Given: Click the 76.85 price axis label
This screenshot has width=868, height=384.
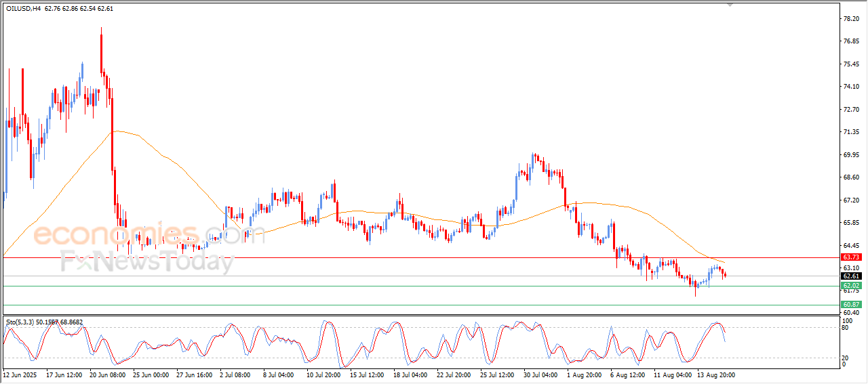Looking at the screenshot, I should click(851, 41).
